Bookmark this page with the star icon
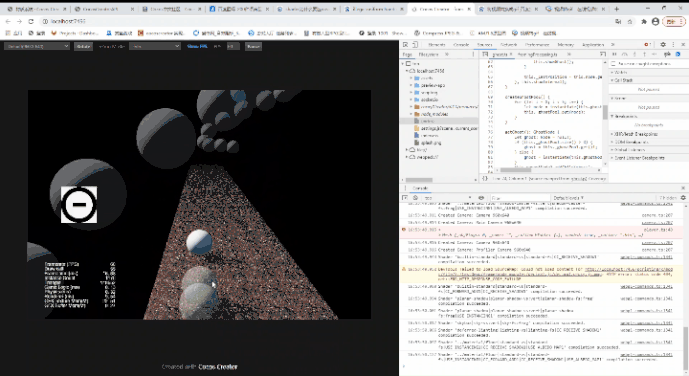689x376 pixels. pyautogui.click(x=630, y=21)
